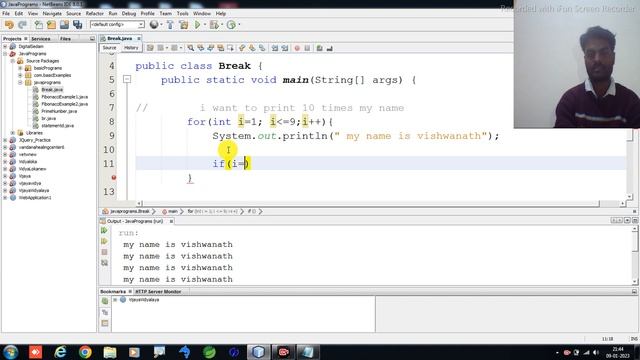Click Chrome icon on the taskbar
Image resolution: width=640 pixels, height=360 pixels.
[85, 352]
